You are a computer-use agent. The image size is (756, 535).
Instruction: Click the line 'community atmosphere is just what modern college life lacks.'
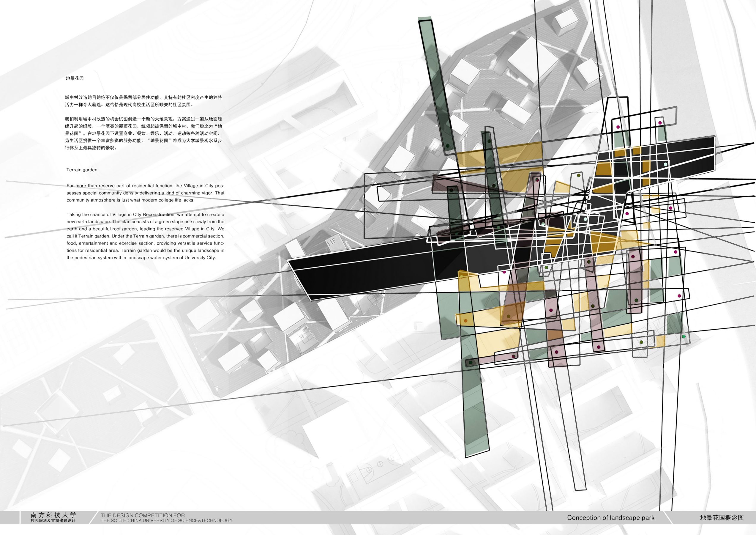(130, 200)
